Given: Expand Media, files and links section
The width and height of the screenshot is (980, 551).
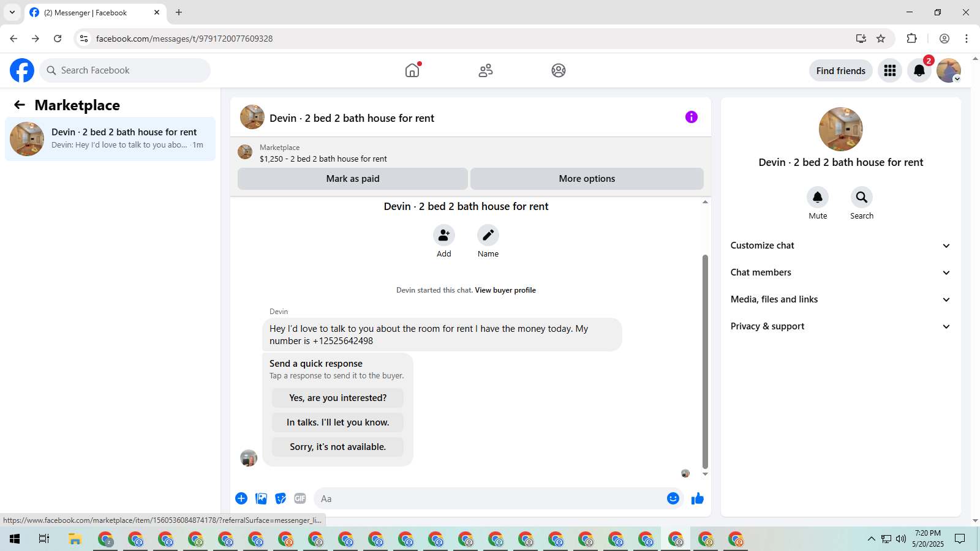Looking at the screenshot, I should tap(840, 299).
